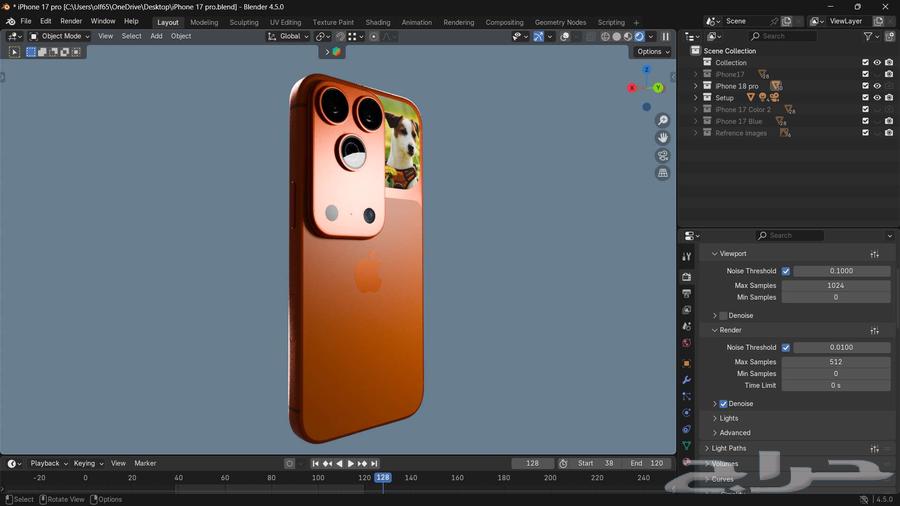Click the X axis on navigation gizmo

[x=632, y=88]
